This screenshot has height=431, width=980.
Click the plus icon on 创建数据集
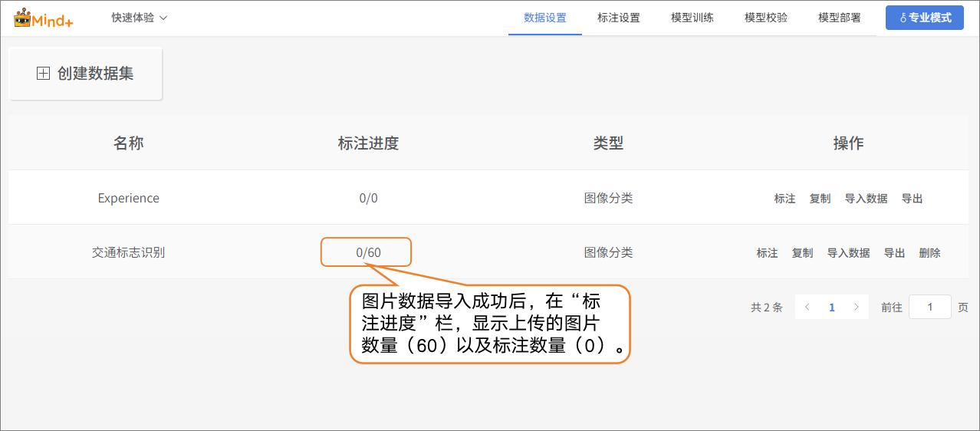[x=44, y=74]
